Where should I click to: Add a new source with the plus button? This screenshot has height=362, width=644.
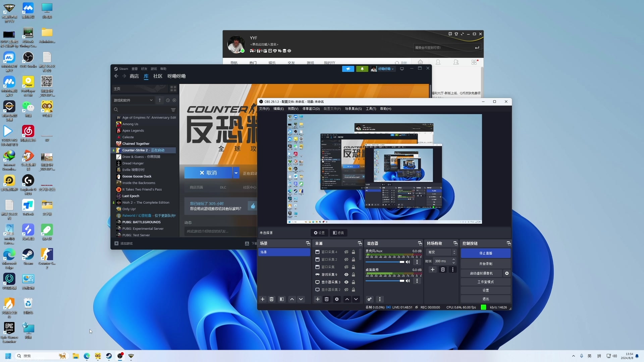(x=318, y=299)
